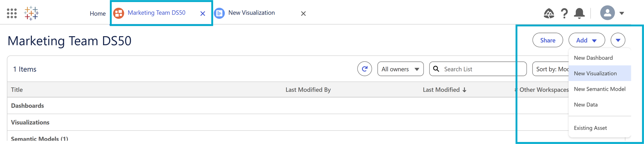Open the profile menu caret
Screen dimensions: 644x144
coord(622,13)
